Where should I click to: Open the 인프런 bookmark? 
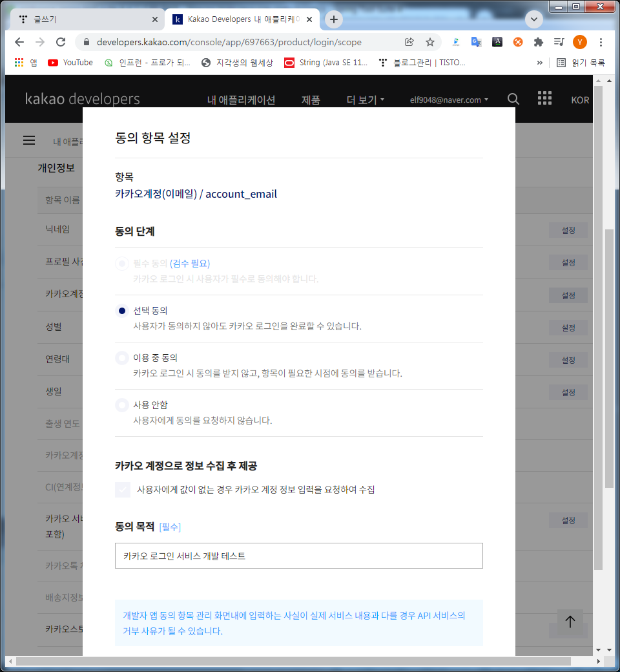coord(147,63)
